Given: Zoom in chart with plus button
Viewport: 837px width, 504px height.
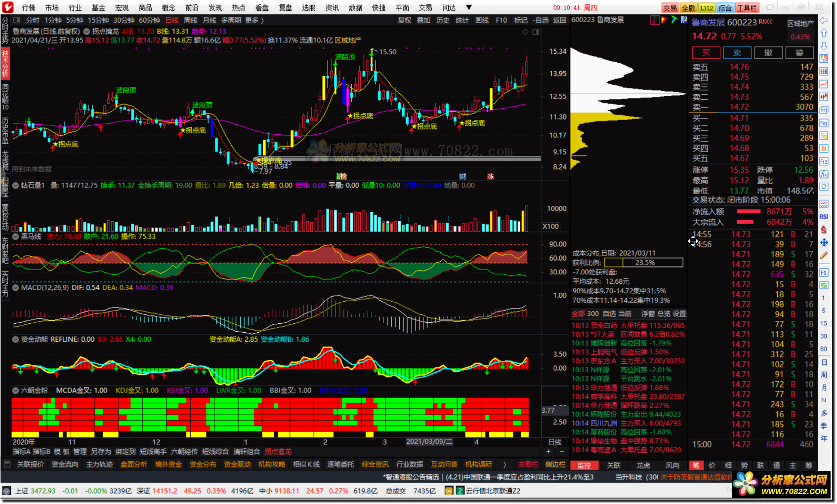Looking at the screenshot, I should (548, 452).
